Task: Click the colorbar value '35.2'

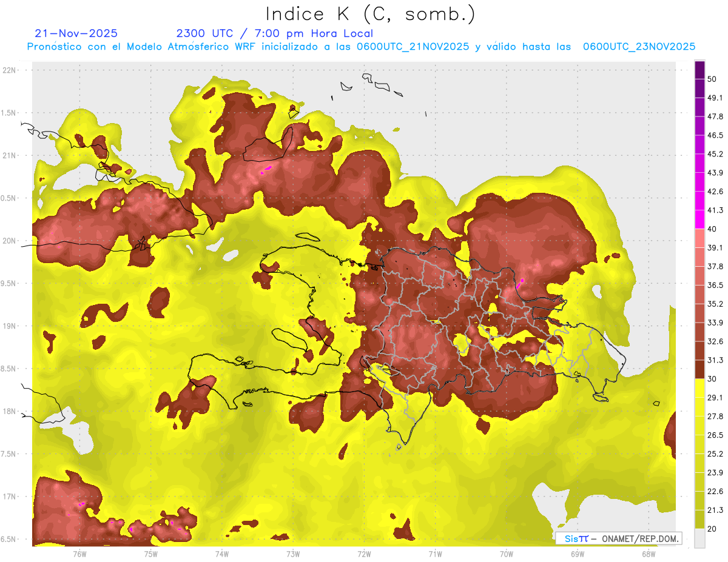Action: coord(715,304)
